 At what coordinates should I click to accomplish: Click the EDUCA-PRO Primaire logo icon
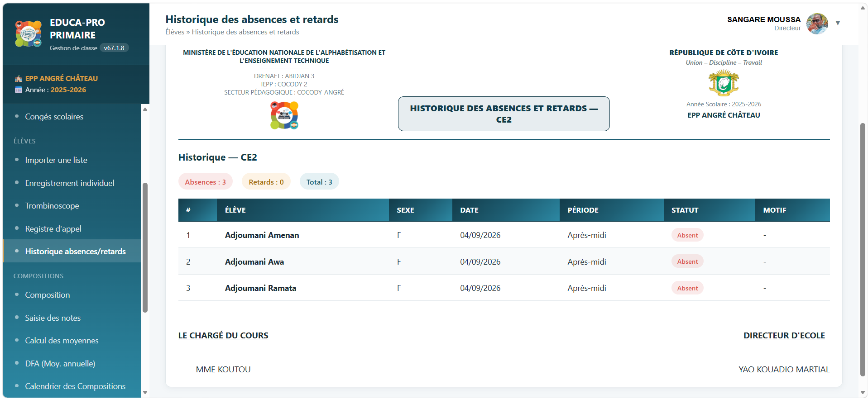point(29,33)
